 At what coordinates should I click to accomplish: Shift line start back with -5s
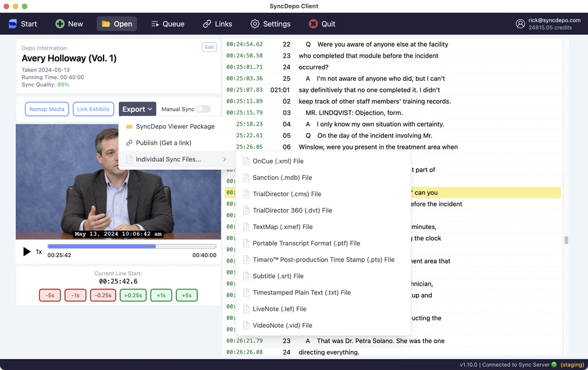point(50,295)
